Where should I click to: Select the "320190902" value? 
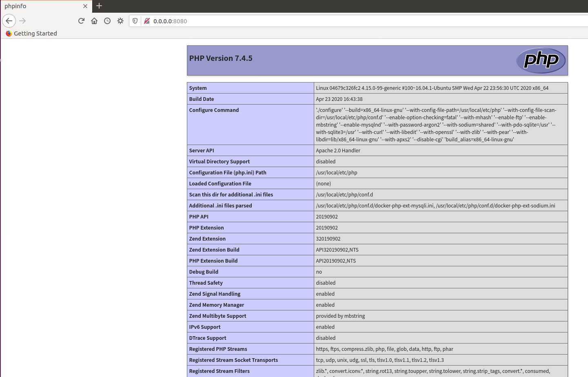(328, 239)
